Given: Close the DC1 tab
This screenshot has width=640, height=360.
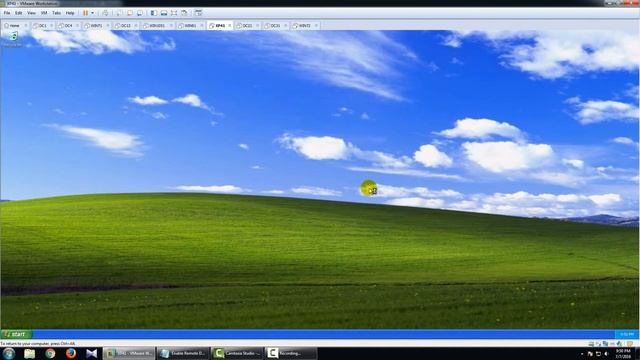Looking at the screenshot, I should tap(51, 25).
